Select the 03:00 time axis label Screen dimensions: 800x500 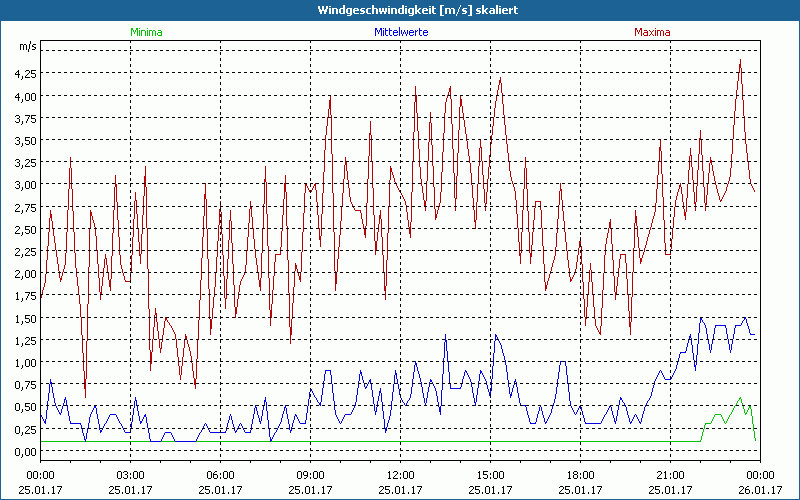(131, 475)
